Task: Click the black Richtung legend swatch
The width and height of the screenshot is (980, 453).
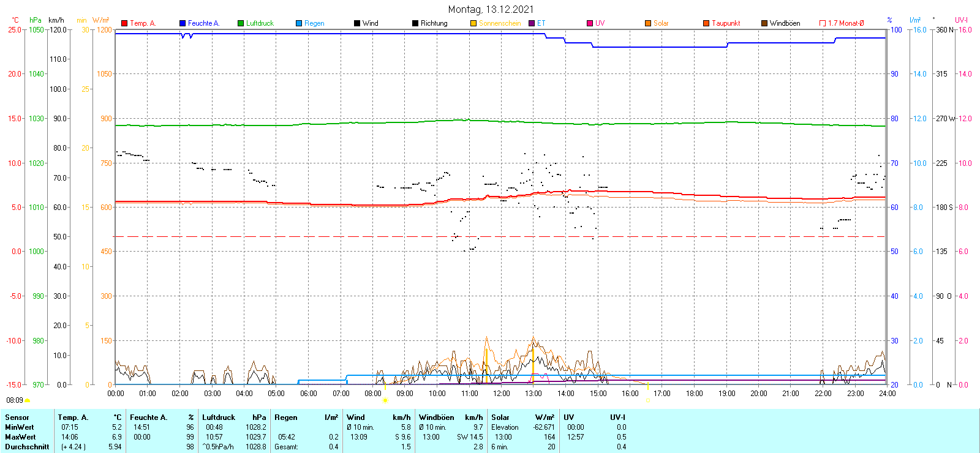Action: (x=415, y=23)
